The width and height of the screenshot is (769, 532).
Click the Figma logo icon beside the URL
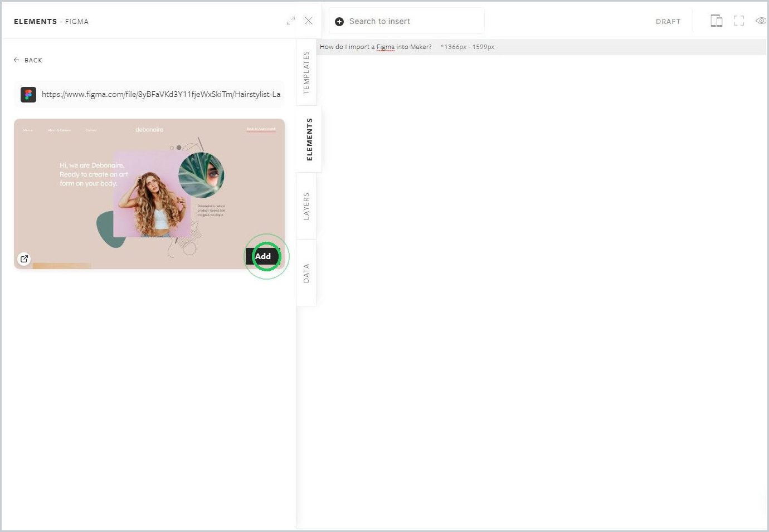28,94
